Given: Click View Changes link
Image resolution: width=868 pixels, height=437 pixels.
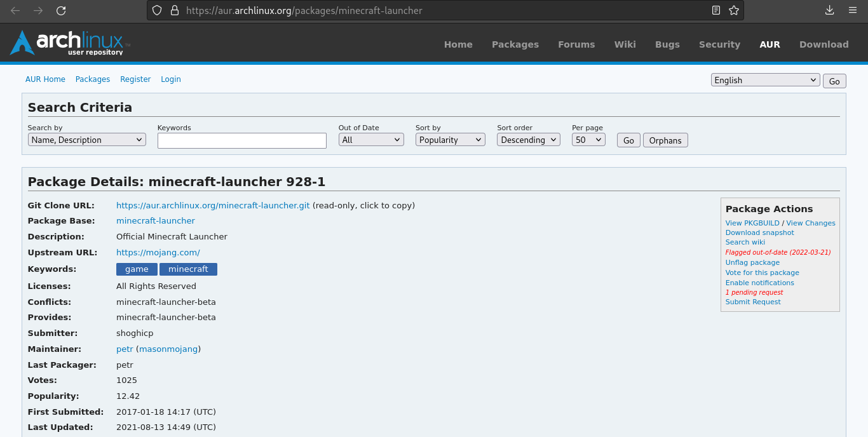Looking at the screenshot, I should pos(811,223).
